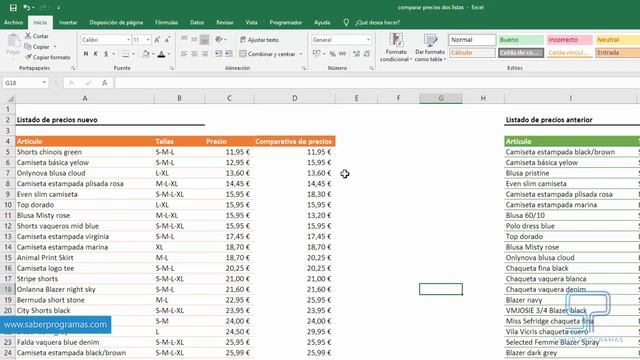
Task: Click the decrease indent icon
Action: coord(218,54)
